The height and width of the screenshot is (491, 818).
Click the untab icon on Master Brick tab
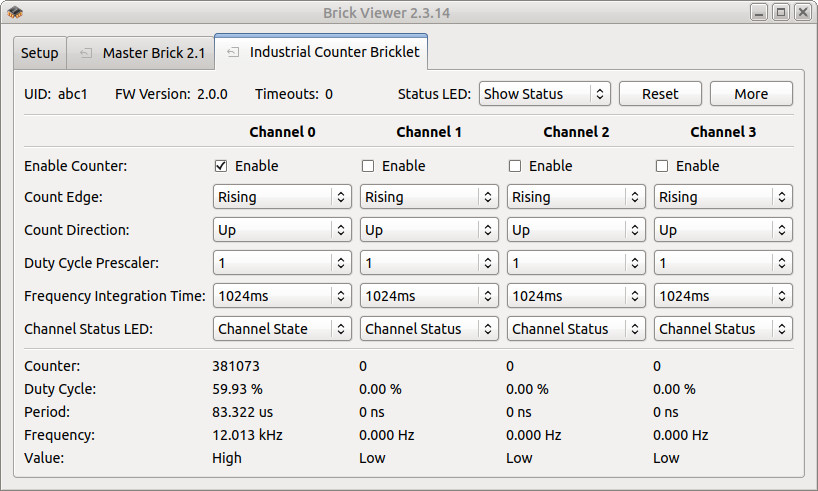86,53
